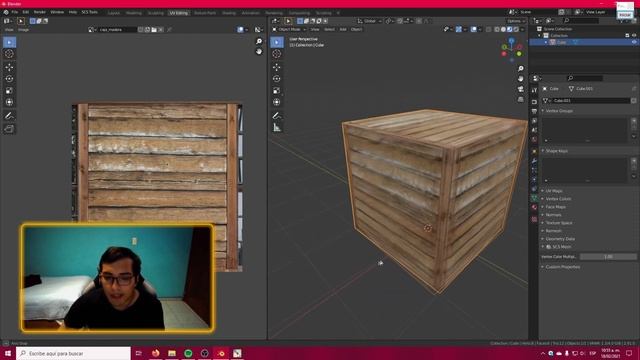
Task: Open the Select menu in the 3D viewport
Action: click(329, 29)
